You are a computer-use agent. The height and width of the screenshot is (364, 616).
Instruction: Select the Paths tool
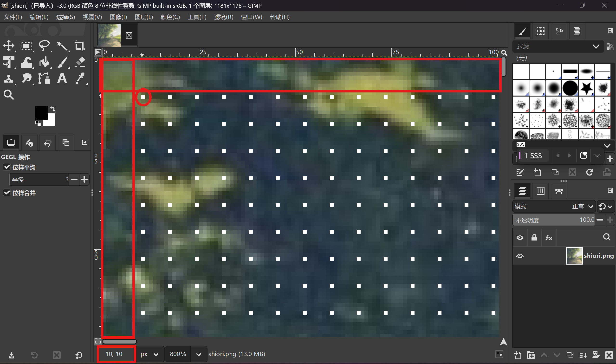coord(44,79)
